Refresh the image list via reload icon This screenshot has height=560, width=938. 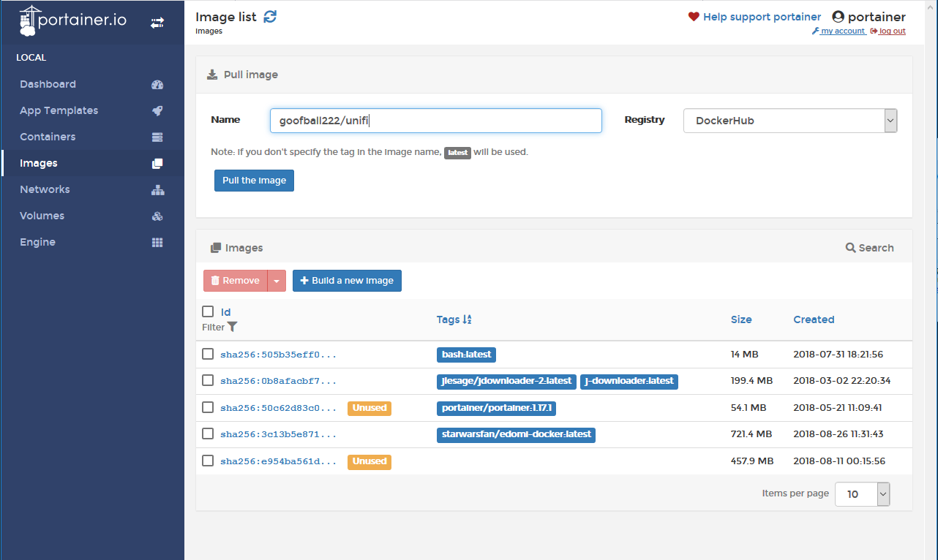(x=270, y=16)
